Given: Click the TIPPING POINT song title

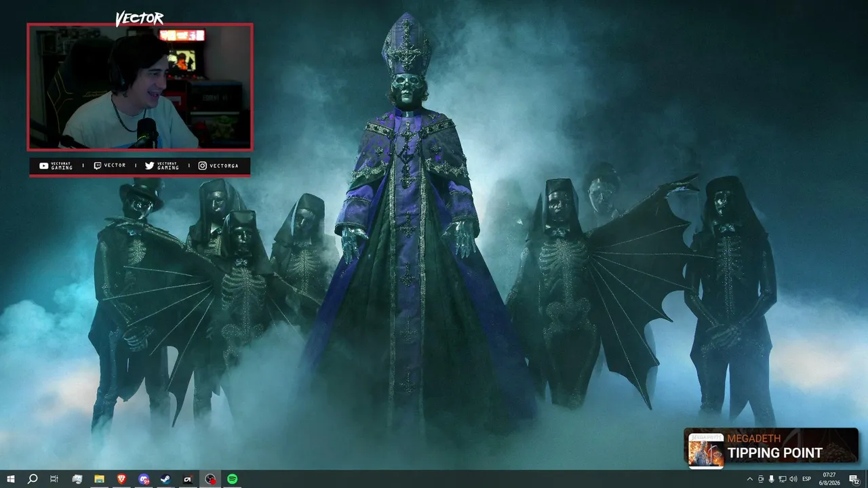Looking at the screenshot, I should coord(775,453).
